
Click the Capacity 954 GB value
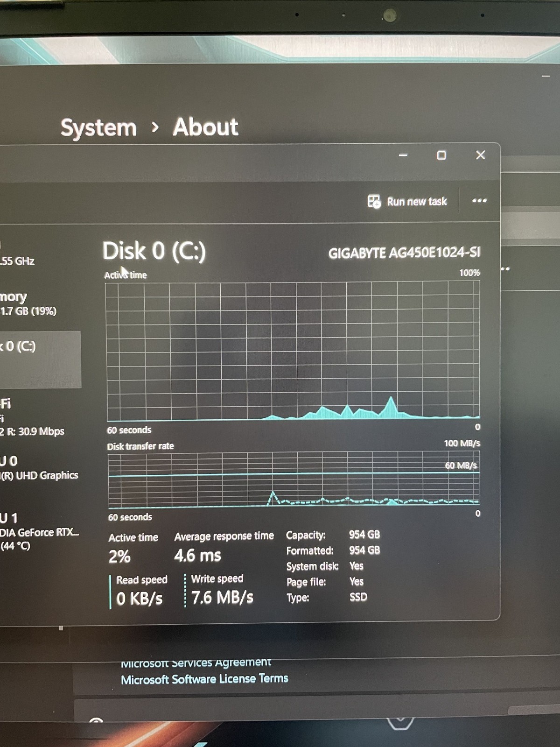364,535
